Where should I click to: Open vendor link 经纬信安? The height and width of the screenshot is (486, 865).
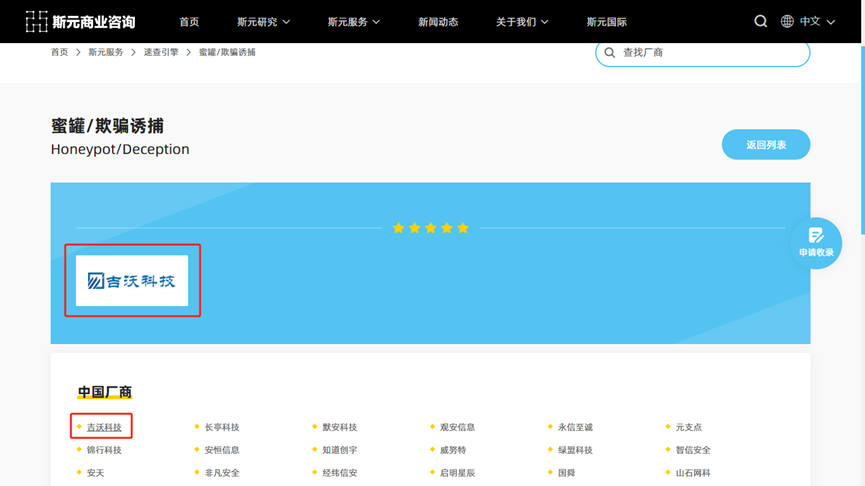pos(340,473)
